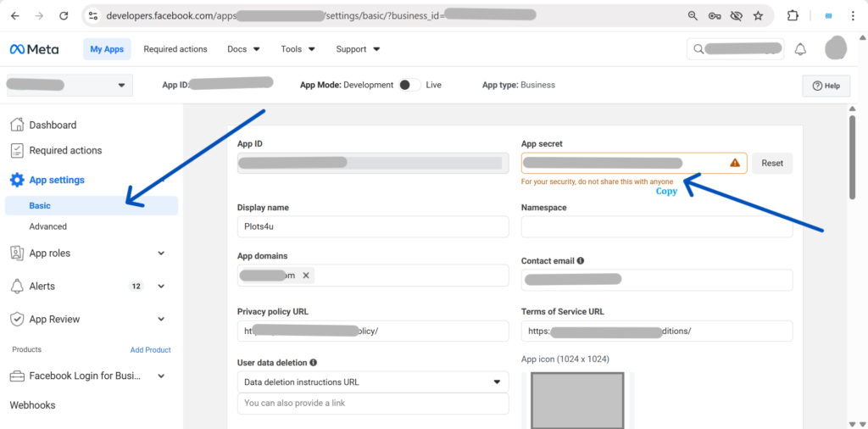Viewport: 868px width, 429px height.
Task: Click the App settings gear icon
Action: pos(17,180)
